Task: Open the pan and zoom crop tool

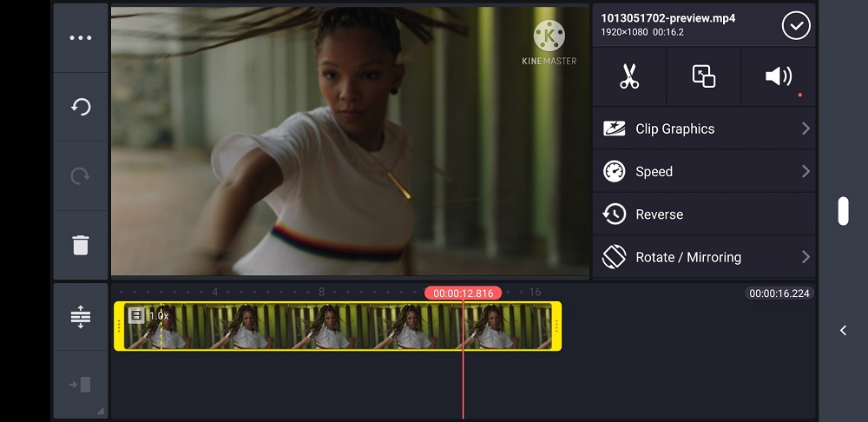Action: click(x=704, y=76)
